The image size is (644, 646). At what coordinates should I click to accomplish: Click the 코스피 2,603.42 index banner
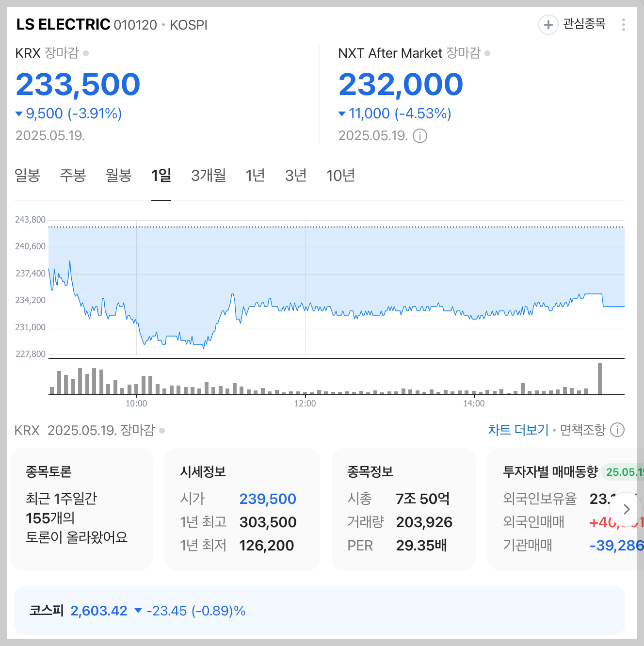click(x=320, y=611)
